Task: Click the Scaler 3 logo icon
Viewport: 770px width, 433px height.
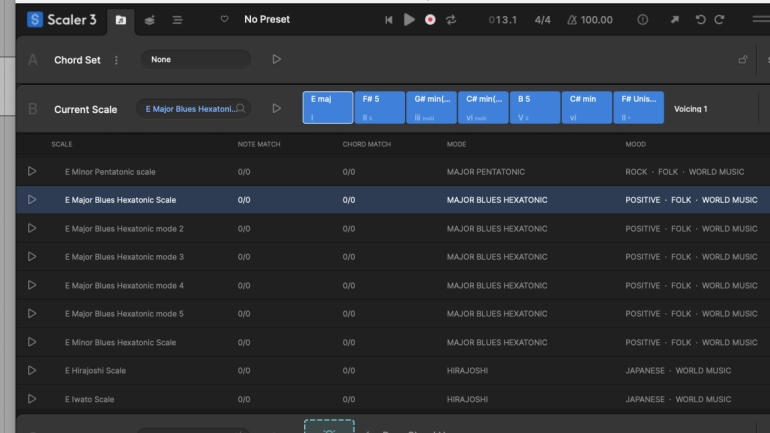Action: coord(36,18)
